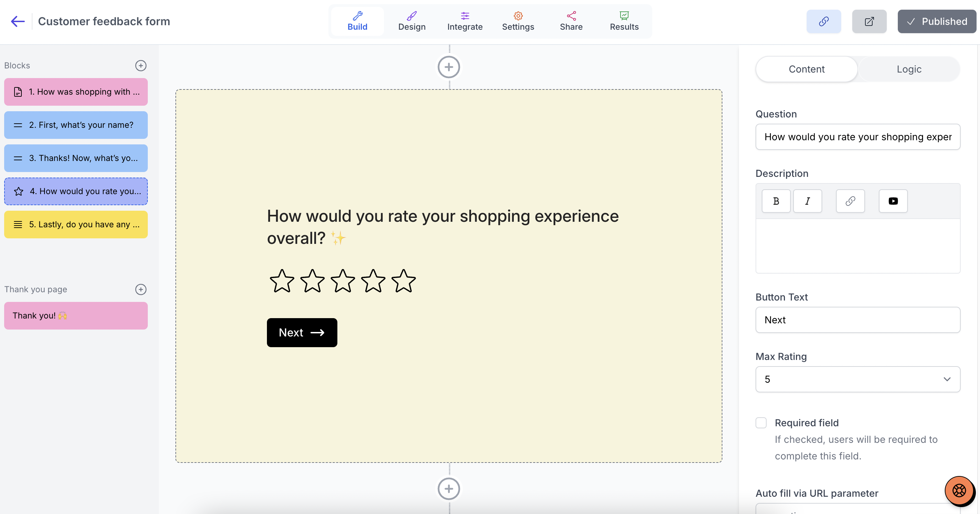Toggle italic in Description editor

pos(808,201)
